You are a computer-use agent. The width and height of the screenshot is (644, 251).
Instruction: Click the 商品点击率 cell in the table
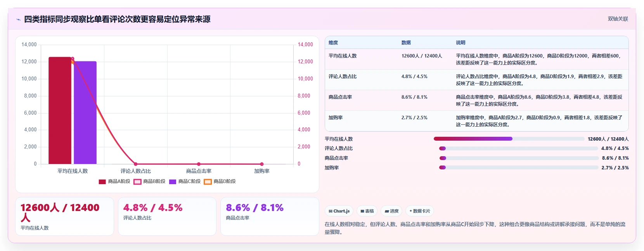pos(340,97)
